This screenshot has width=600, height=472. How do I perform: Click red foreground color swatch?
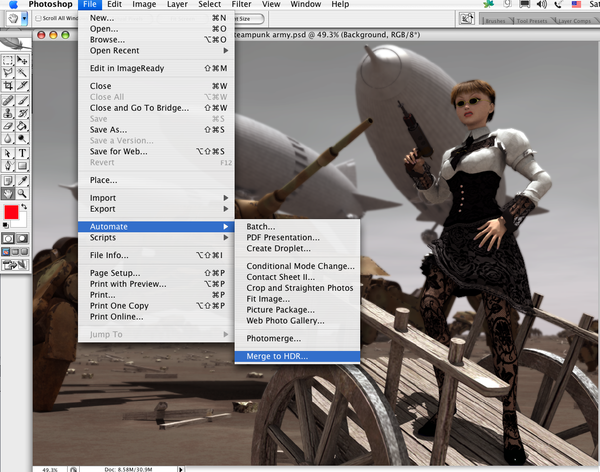pos(11,212)
